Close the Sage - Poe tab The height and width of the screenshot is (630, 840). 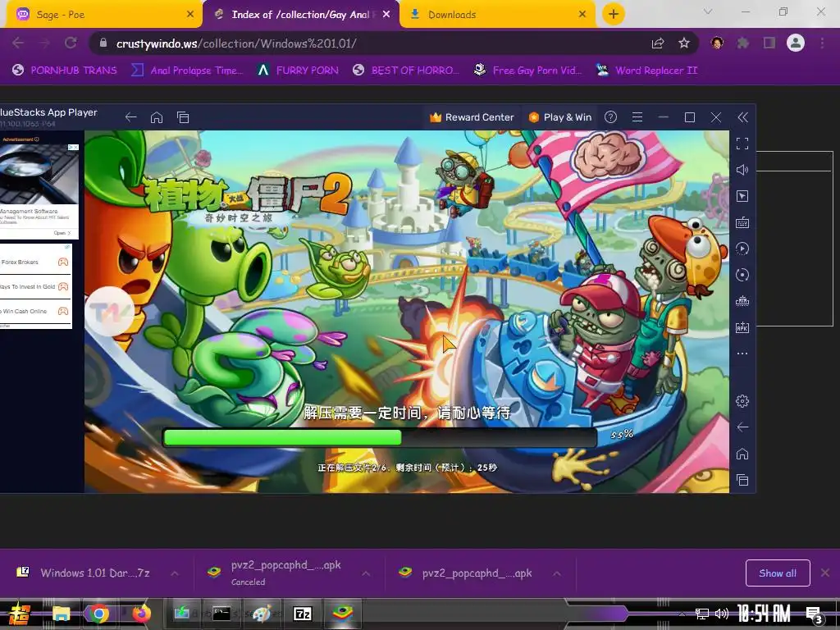pos(190,15)
